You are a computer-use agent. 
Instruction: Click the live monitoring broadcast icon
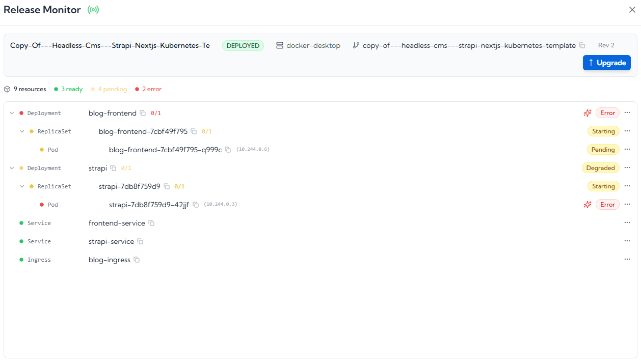coord(93,10)
